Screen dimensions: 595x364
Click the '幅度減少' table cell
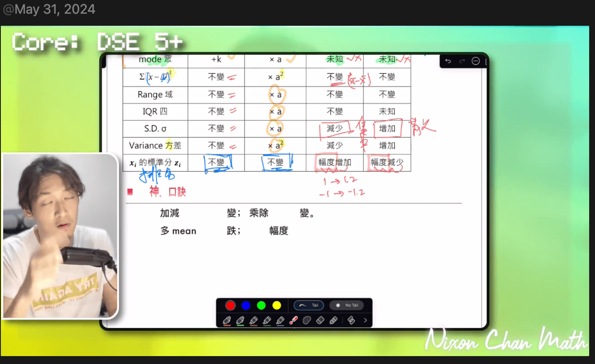[387, 162]
